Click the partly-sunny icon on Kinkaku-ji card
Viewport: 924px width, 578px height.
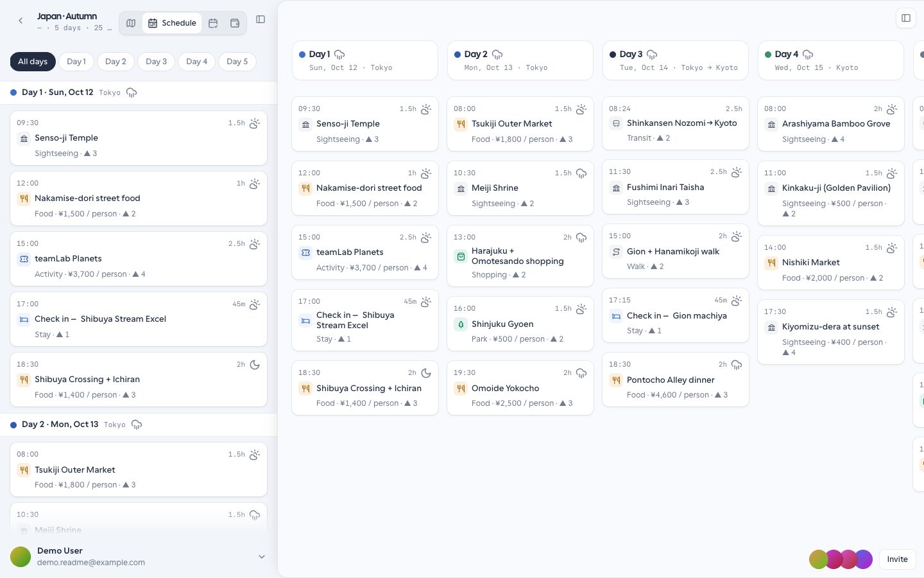[892, 173]
